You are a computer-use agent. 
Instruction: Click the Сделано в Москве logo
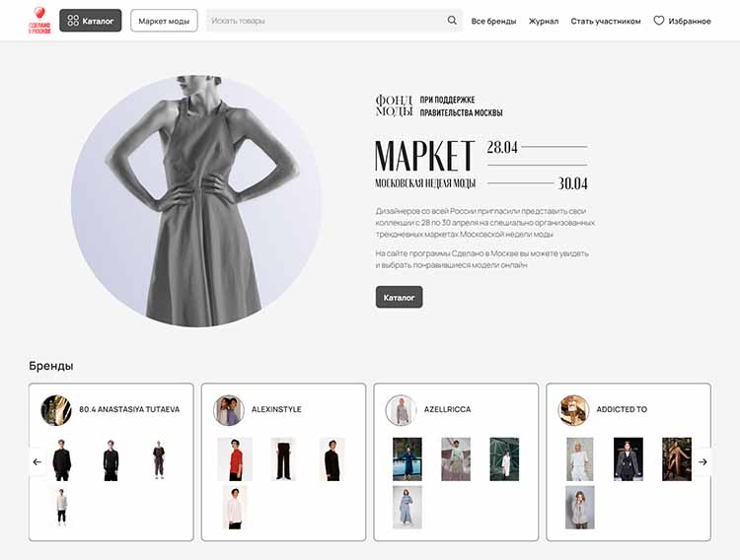point(39,21)
